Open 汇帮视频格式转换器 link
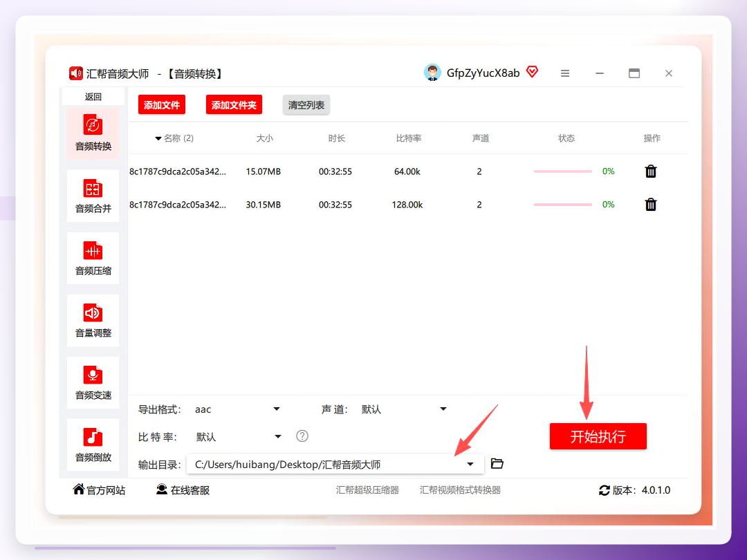Image resolution: width=747 pixels, height=560 pixels. pos(460,490)
